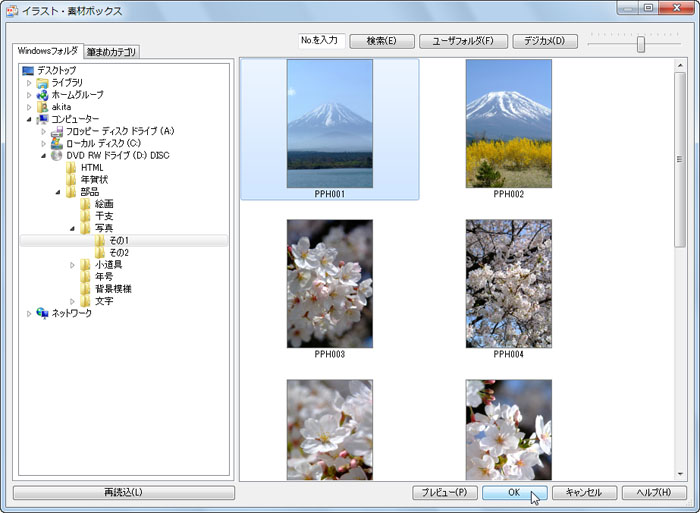Click the thumbnail size slider handle
The image size is (700, 513).
point(641,44)
